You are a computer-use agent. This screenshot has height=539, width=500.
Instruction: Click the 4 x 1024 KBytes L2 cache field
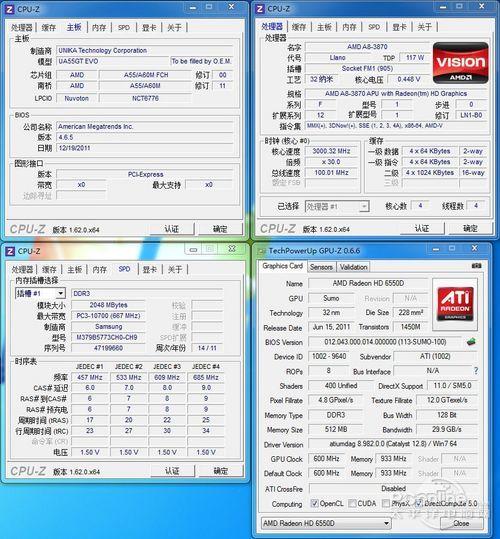point(430,173)
